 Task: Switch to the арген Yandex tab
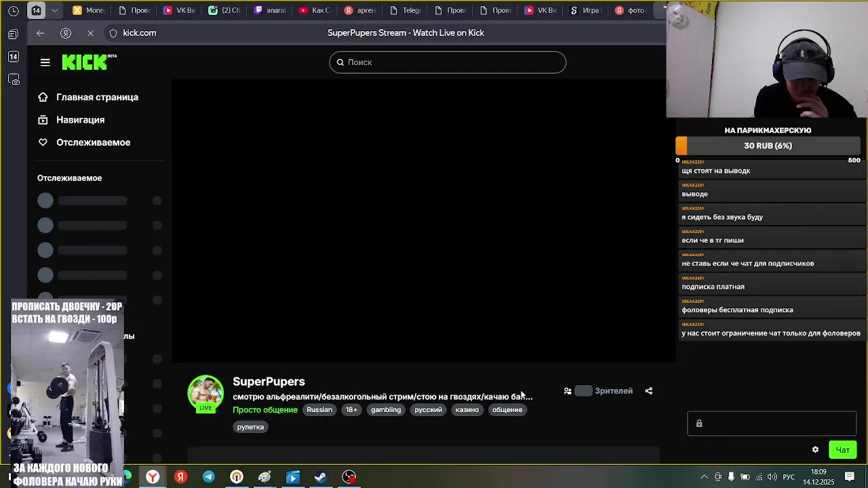point(360,10)
